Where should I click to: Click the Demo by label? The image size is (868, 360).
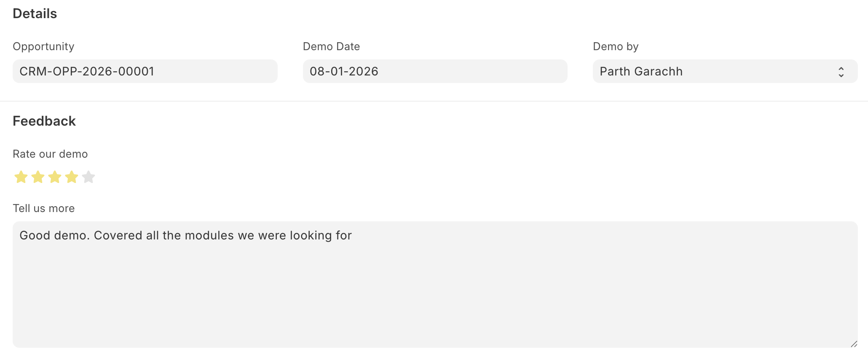[x=616, y=46]
